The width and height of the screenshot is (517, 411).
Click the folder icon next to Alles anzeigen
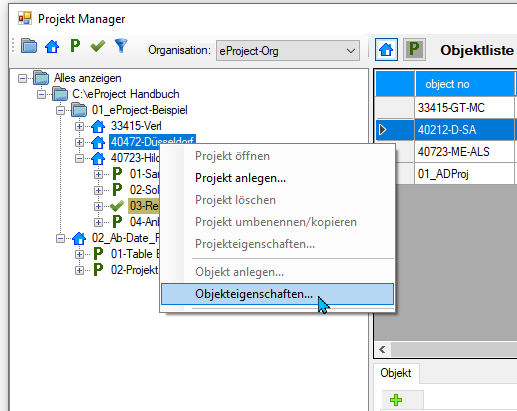[x=41, y=78]
